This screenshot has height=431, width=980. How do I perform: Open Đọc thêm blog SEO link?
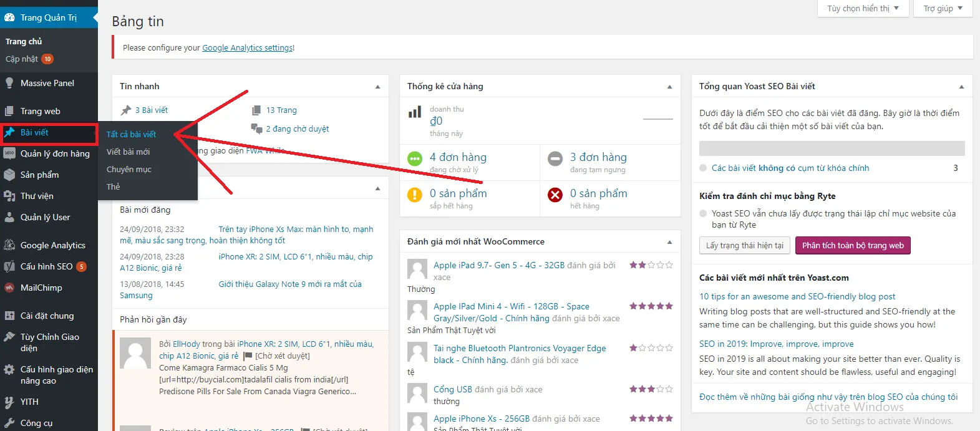(828, 397)
